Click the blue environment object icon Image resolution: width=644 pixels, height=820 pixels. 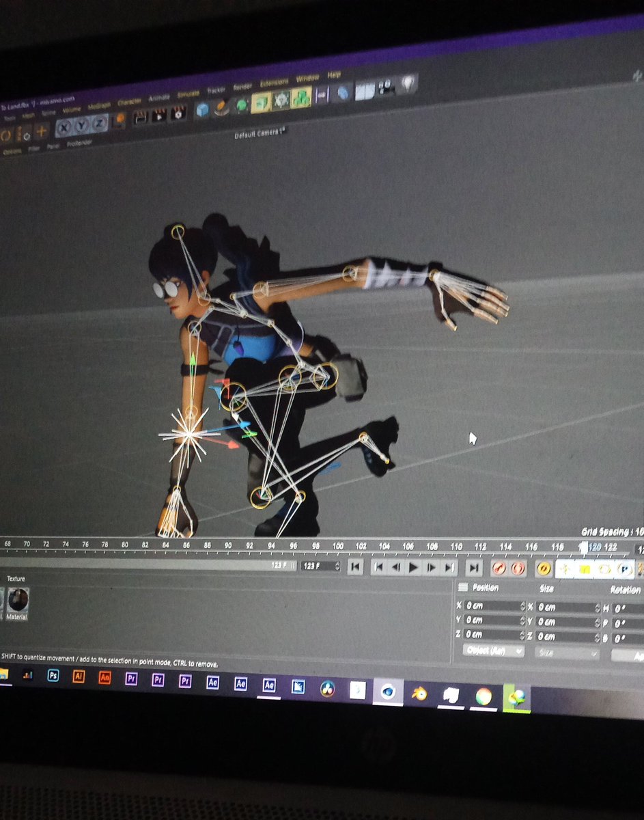coord(344,92)
